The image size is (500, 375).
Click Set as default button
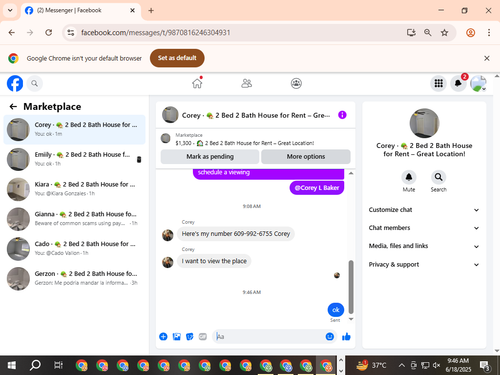tap(177, 58)
